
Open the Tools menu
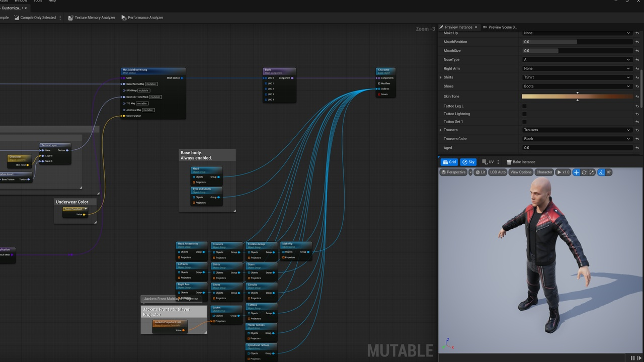point(38,1)
